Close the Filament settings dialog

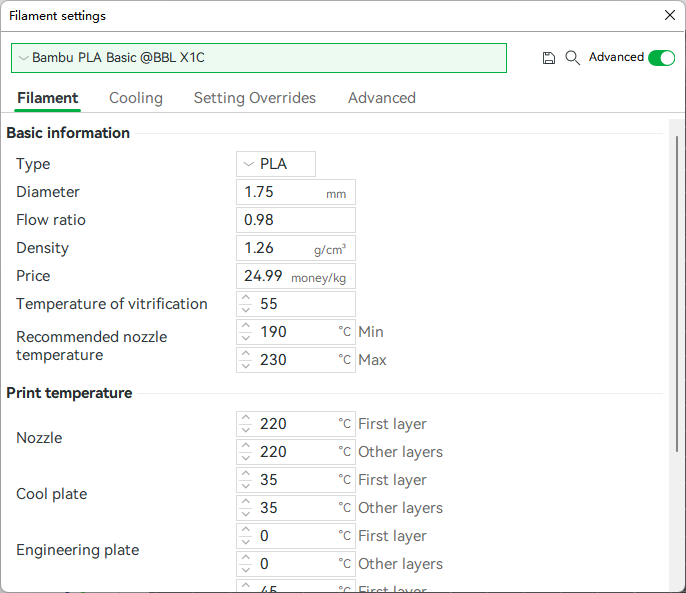[669, 15]
